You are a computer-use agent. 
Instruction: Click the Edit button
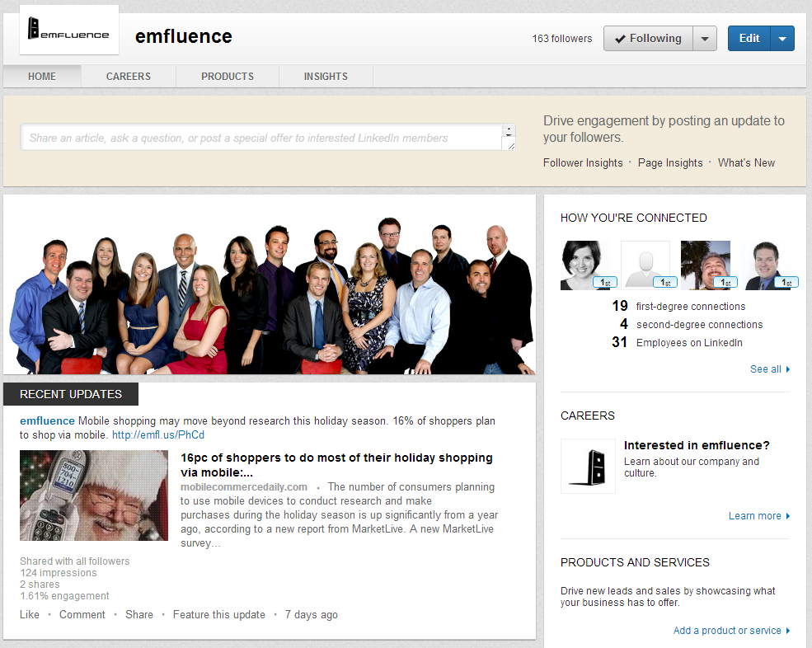pos(749,38)
